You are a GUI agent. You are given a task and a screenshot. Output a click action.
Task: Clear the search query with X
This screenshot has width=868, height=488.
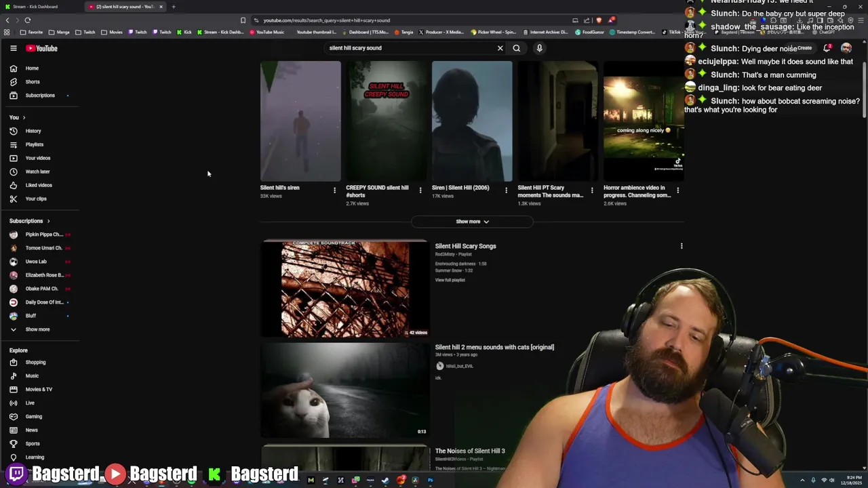pos(500,48)
